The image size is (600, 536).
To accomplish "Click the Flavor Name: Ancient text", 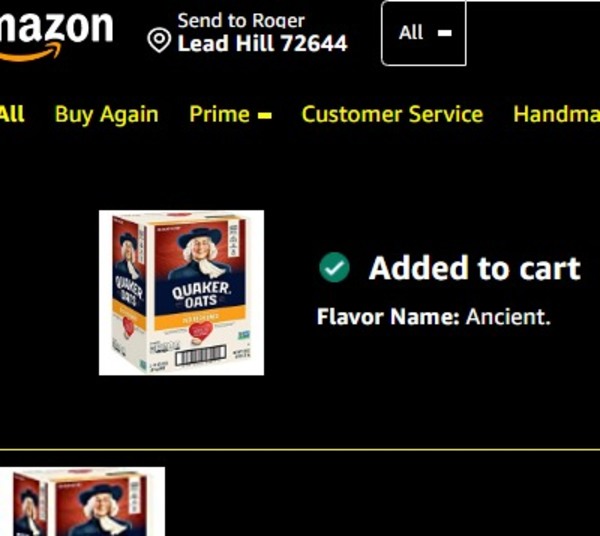I will (x=434, y=317).
